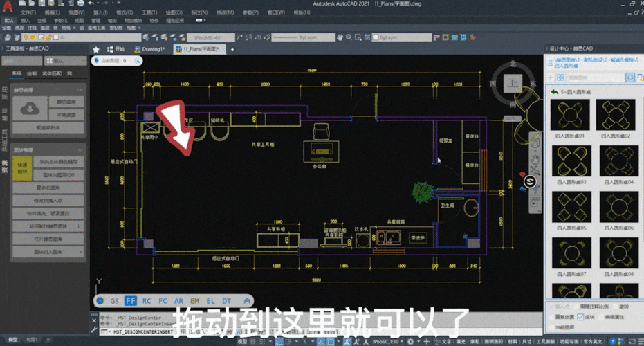Click the layer properties icon left of layer box
644x346 pixels.
8,37
